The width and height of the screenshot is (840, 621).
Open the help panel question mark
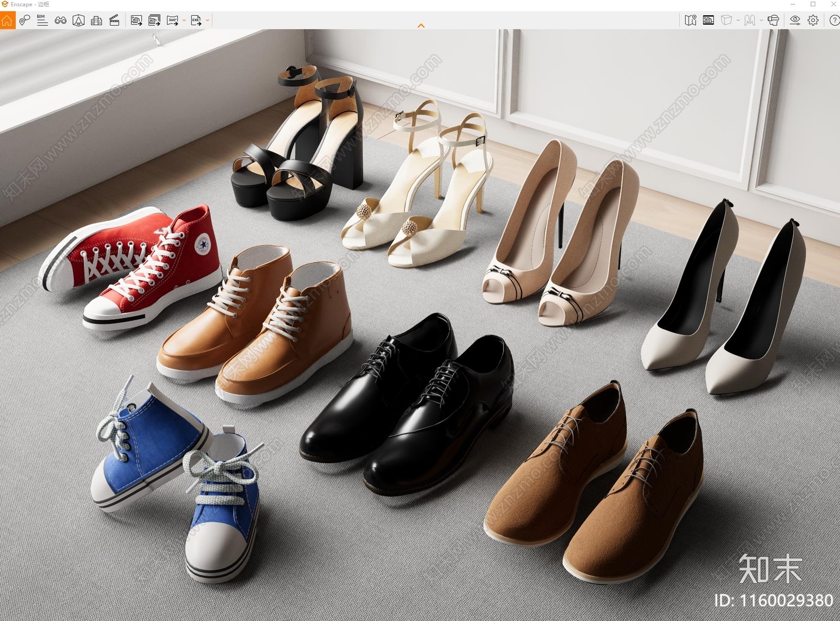[x=834, y=20]
